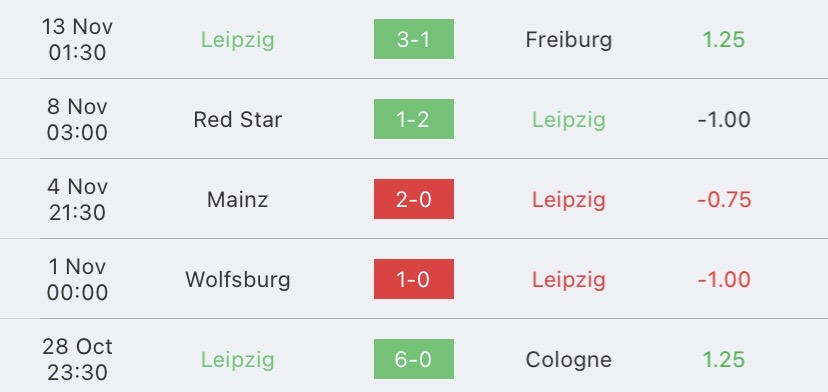Select Leipzig in the 28 Oct match

(x=238, y=360)
